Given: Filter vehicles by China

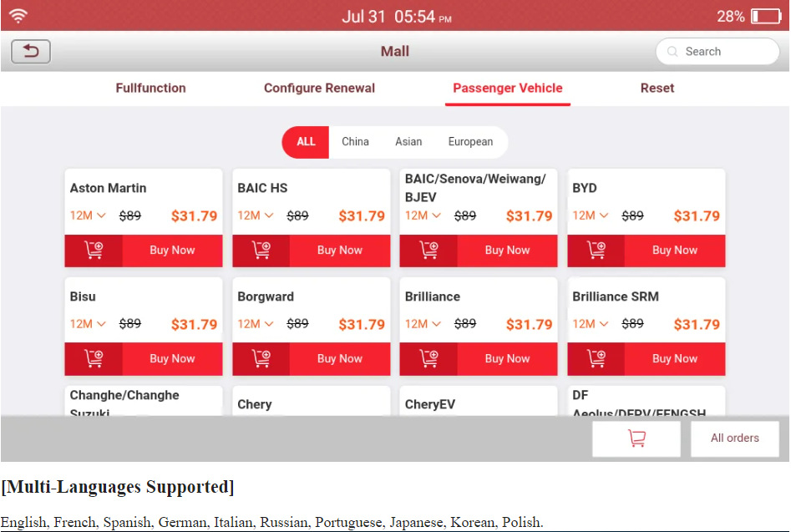Looking at the screenshot, I should (355, 142).
